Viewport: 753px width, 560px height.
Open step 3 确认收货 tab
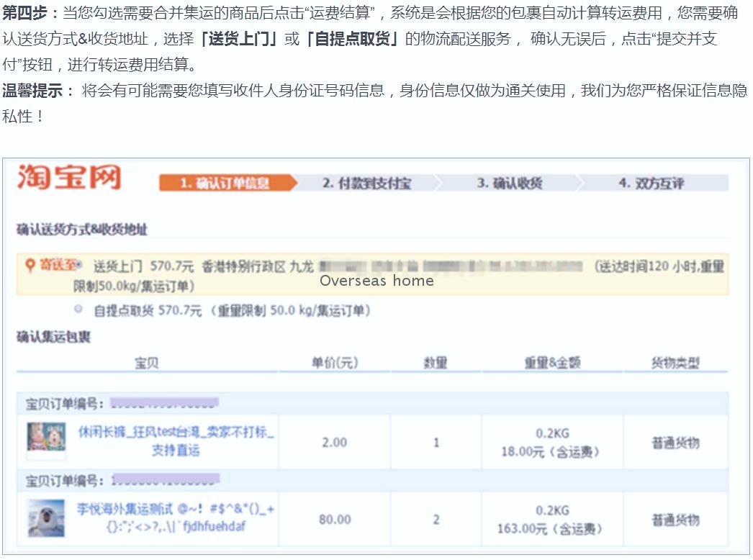pyautogui.click(x=509, y=183)
